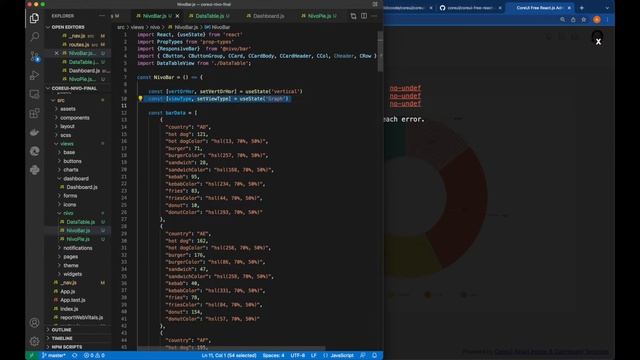Open the Manage gear icon

(35, 341)
